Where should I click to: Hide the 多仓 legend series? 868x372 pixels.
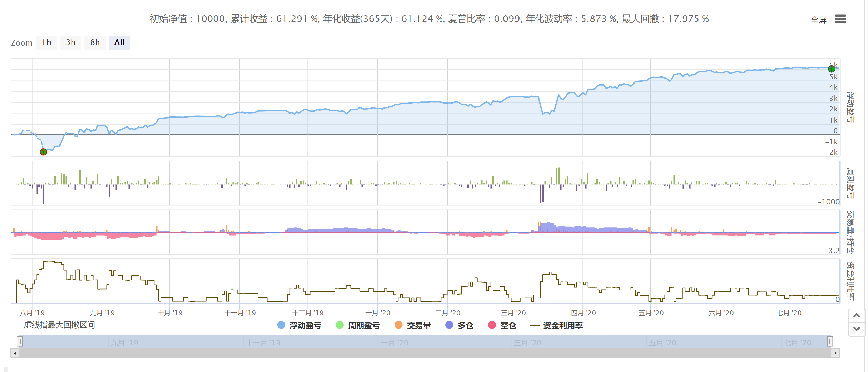(x=465, y=325)
